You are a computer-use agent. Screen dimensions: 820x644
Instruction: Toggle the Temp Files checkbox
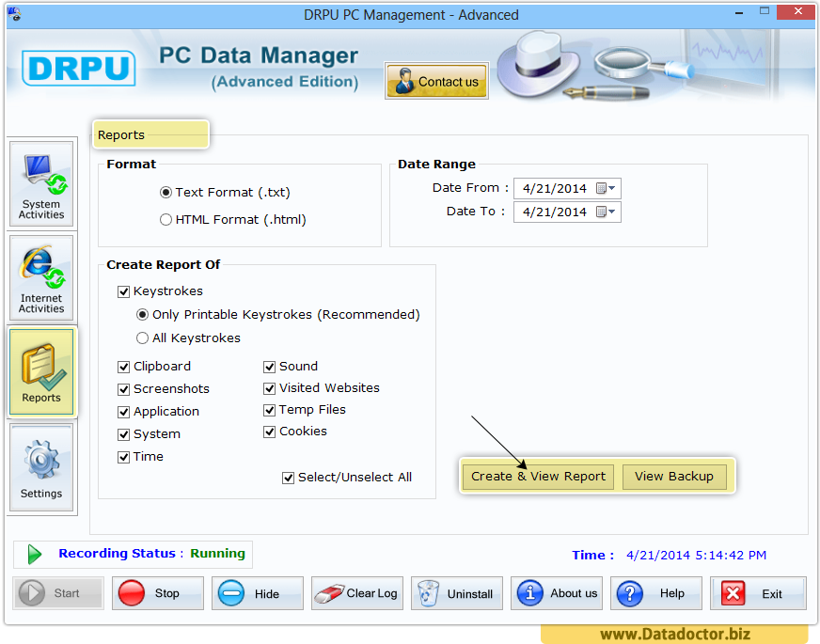coord(269,410)
